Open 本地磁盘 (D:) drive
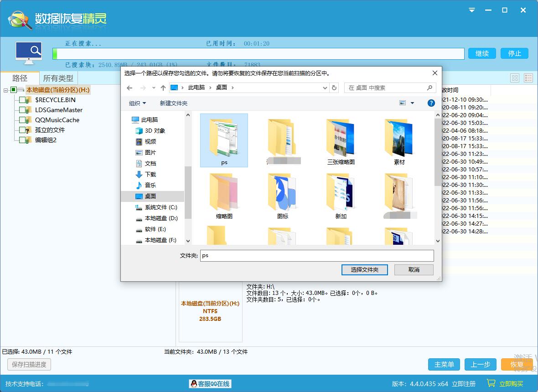 [156, 218]
